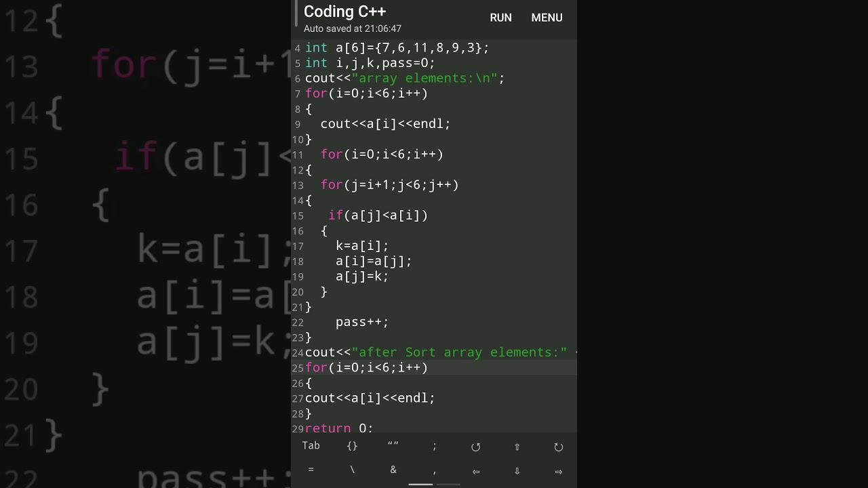Place the cursor at the array declaration line
868x488 pixels.
[397, 47]
